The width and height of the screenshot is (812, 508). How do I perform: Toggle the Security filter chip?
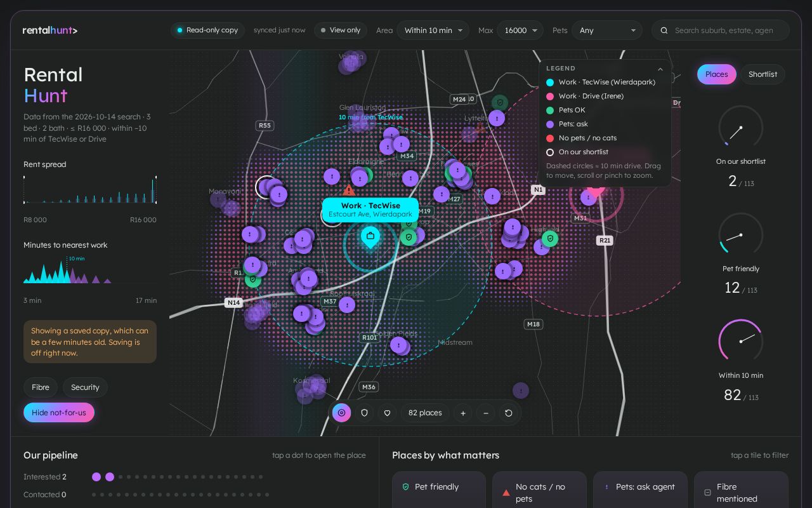click(85, 387)
